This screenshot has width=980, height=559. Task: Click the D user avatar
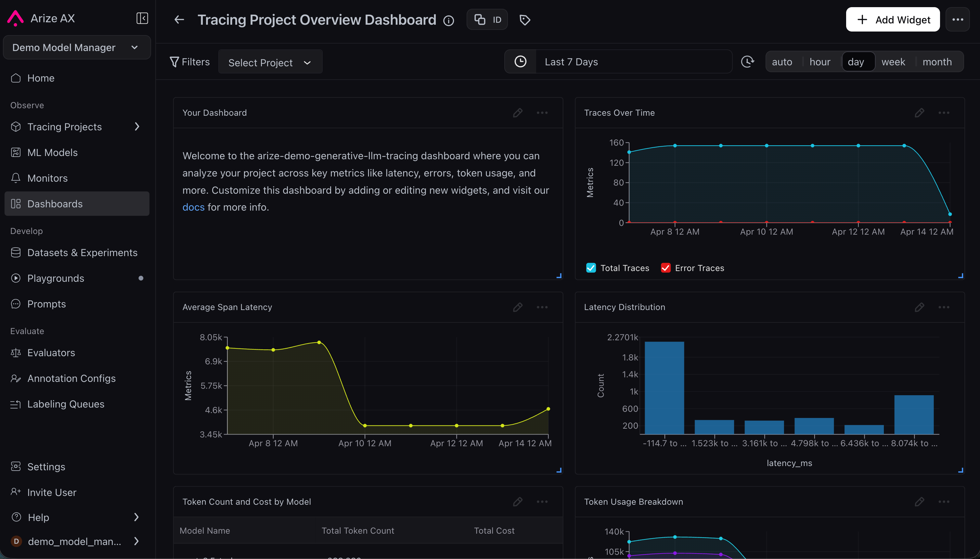pos(16,541)
